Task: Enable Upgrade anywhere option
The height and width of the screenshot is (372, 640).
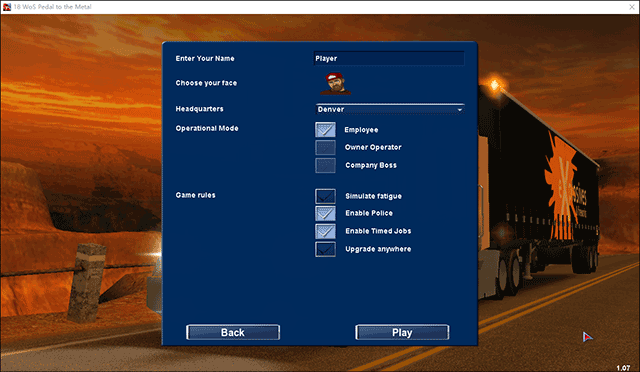Action: click(x=325, y=249)
